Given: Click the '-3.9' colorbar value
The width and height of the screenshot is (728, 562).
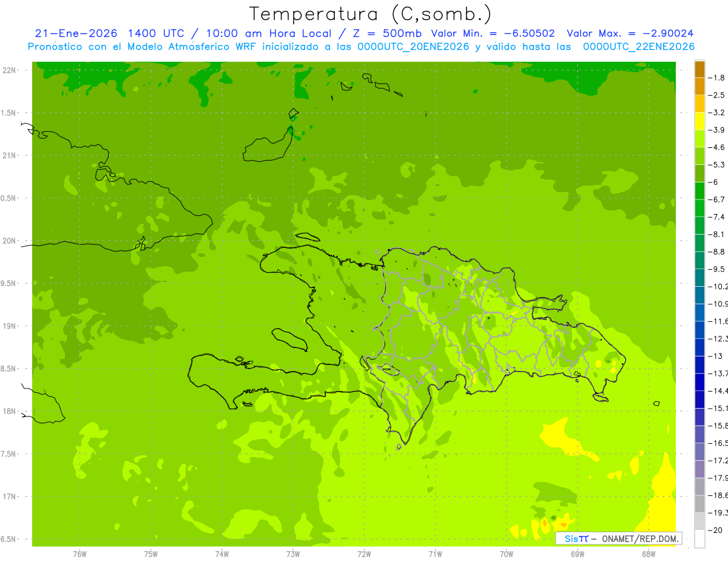Looking at the screenshot, I should (x=716, y=130).
